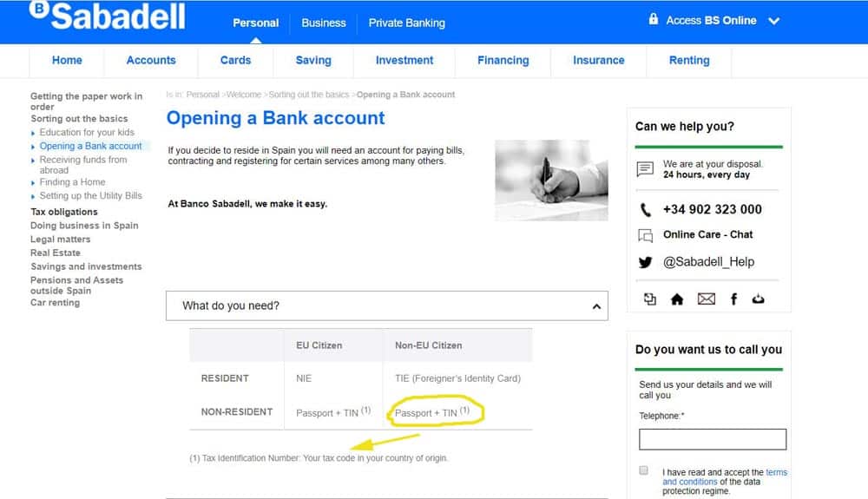Screen dimensions: 868x499
Task: Click the house icon in help panel
Action: pyautogui.click(x=676, y=299)
